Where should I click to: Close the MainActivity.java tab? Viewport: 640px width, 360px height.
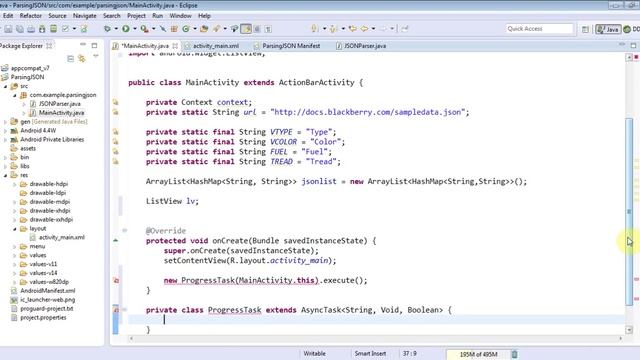[x=175, y=46]
